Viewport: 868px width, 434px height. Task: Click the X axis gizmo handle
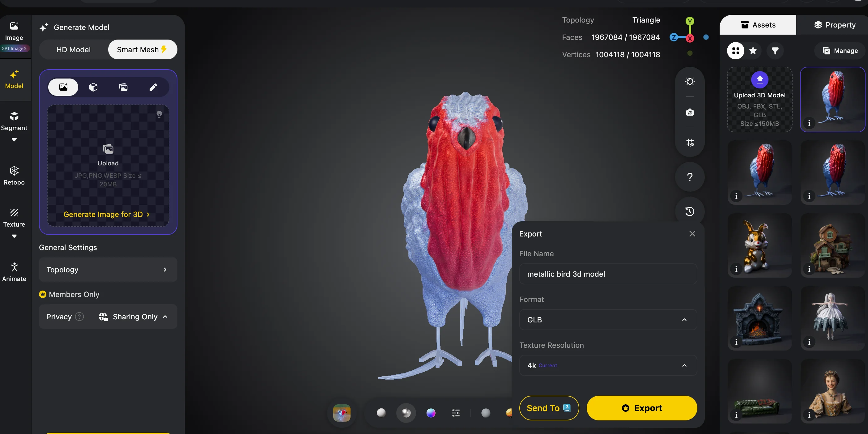click(690, 38)
